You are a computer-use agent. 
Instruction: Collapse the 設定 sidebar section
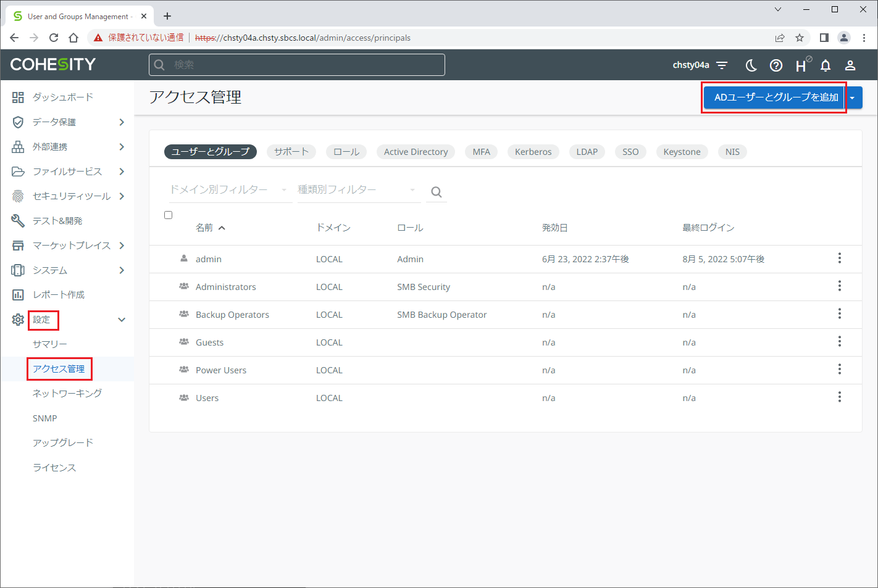[122, 320]
